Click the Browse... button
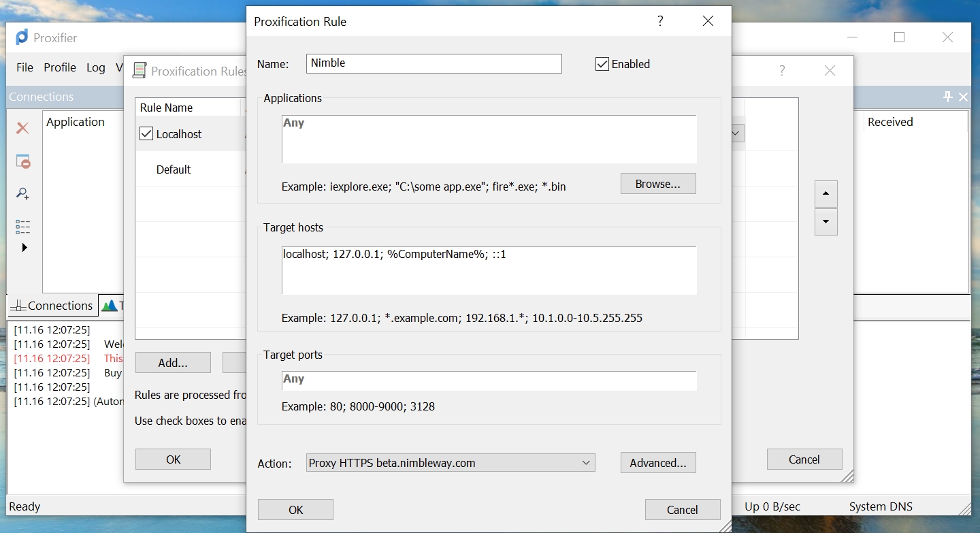Screen dimensions: 980x533 coord(658,184)
